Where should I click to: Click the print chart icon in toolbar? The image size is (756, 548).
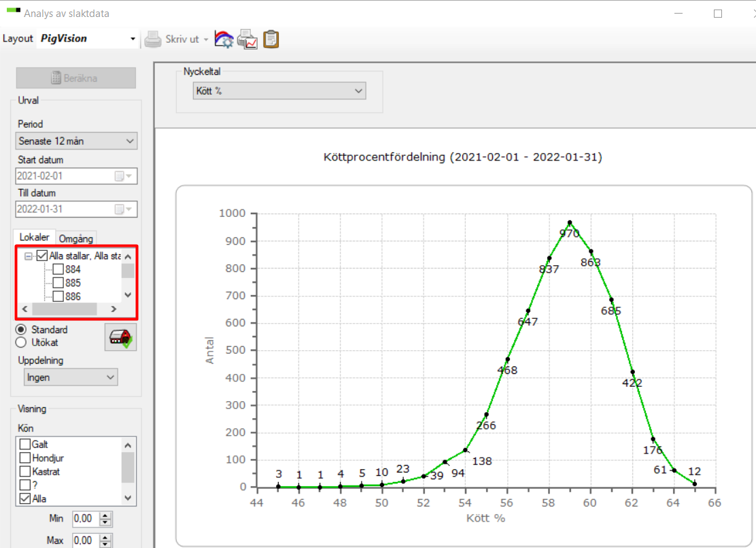click(247, 39)
